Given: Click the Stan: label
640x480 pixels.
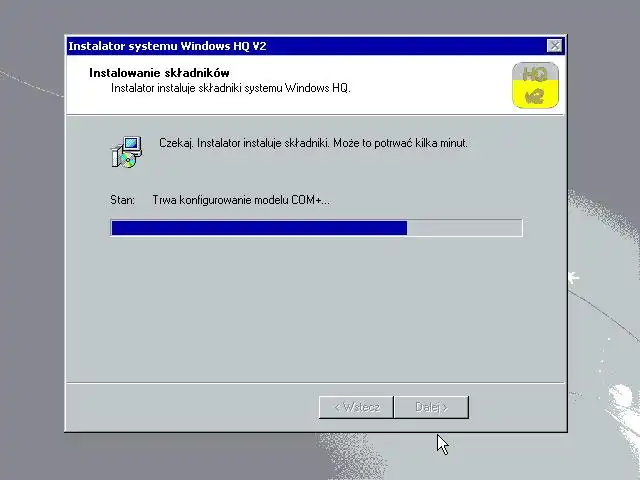Looking at the screenshot, I should point(122,200).
